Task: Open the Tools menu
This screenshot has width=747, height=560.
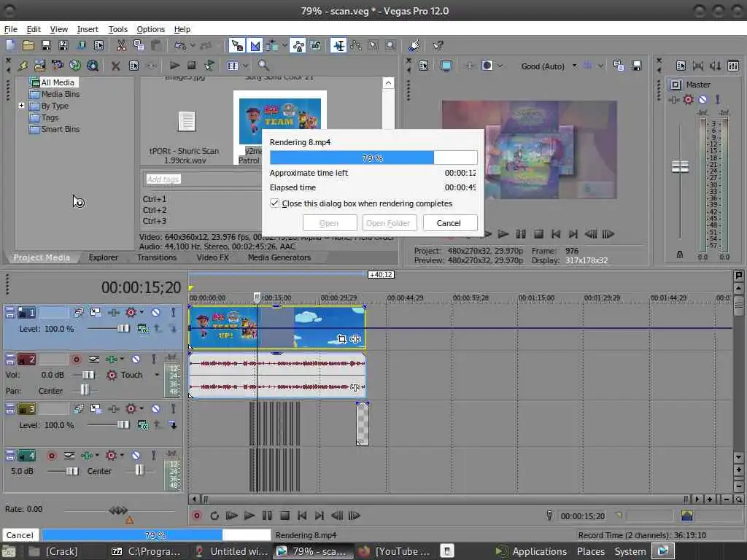Action: click(117, 29)
